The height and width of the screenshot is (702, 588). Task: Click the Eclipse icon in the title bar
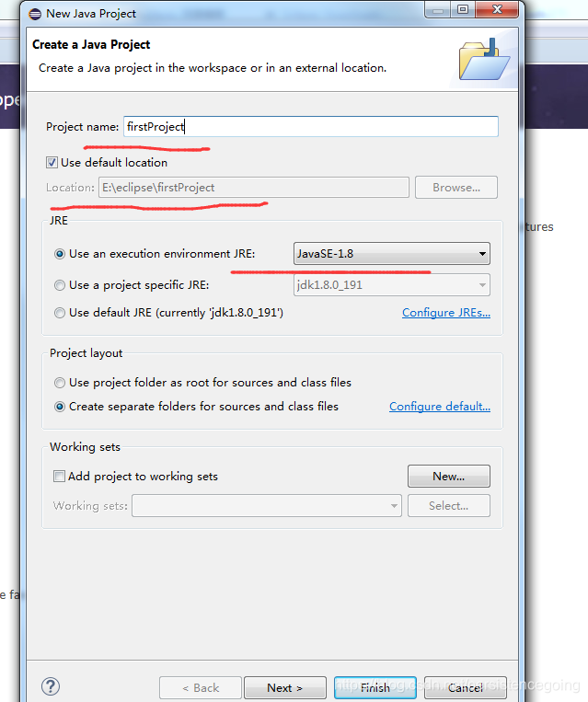click(35, 14)
